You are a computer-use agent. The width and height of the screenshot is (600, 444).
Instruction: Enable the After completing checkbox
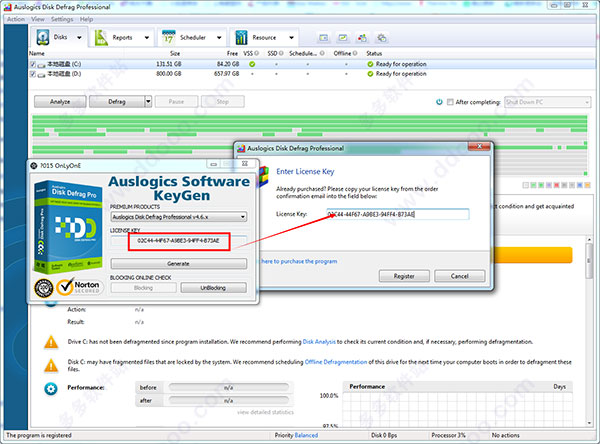(x=451, y=101)
